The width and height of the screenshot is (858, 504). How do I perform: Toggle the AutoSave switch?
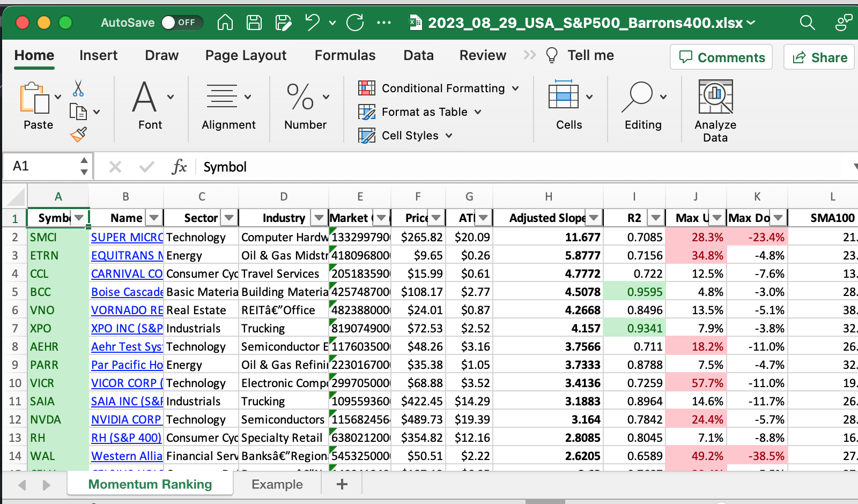coord(182,23)
